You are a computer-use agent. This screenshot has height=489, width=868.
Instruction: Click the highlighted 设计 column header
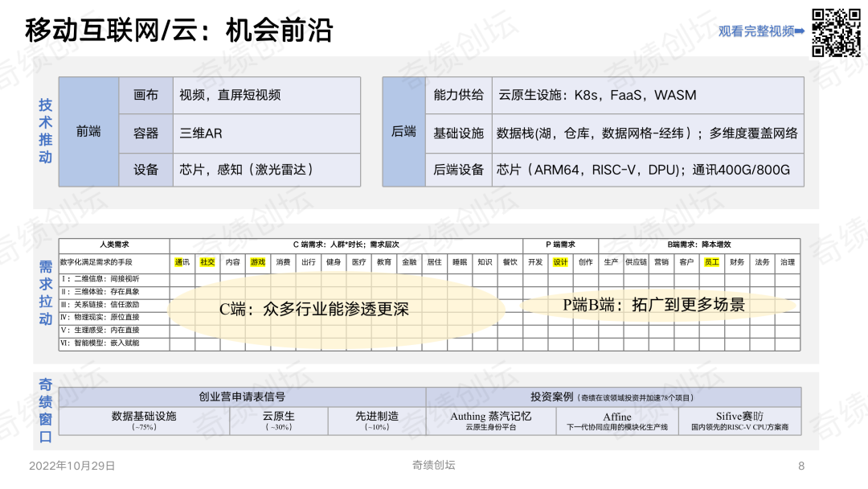tap(560, 262)
